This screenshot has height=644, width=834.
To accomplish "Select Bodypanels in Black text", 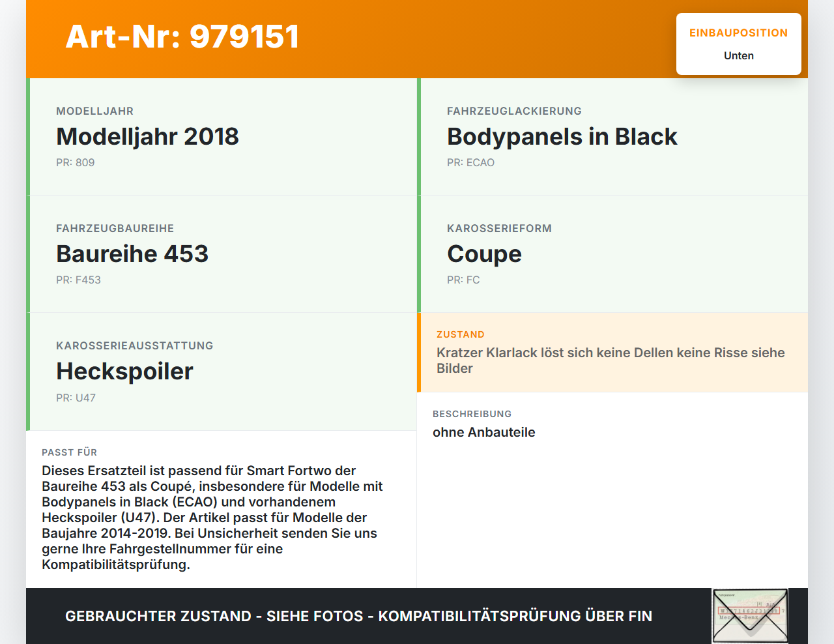I will (x=562, y=137).
